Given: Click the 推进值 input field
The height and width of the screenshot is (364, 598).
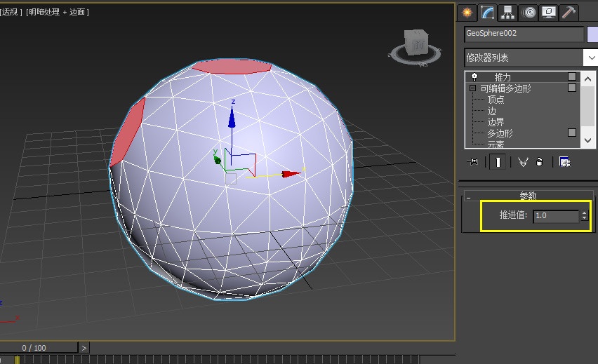Looking at the screenshot, I should point(556,216).
